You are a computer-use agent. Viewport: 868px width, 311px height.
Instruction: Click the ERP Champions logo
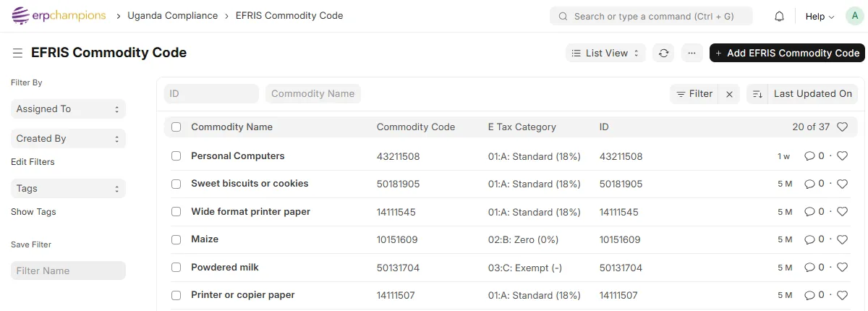(x=59, y=16)
